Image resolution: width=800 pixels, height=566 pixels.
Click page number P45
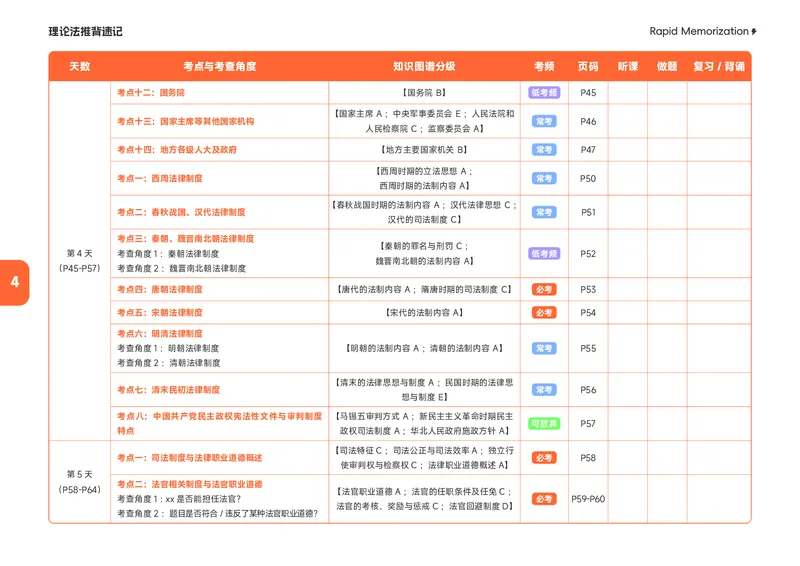tap(588, 93)
